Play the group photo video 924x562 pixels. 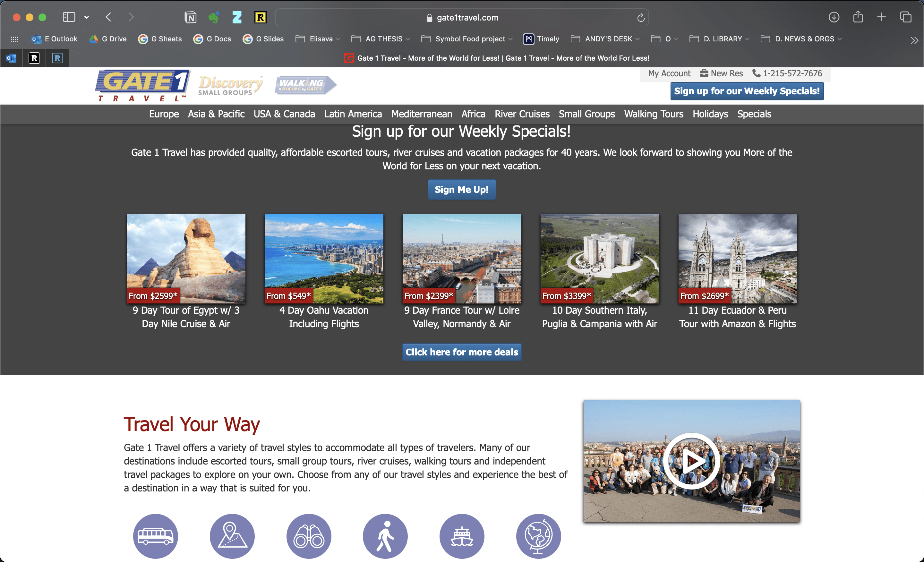[x=691, y=461]
